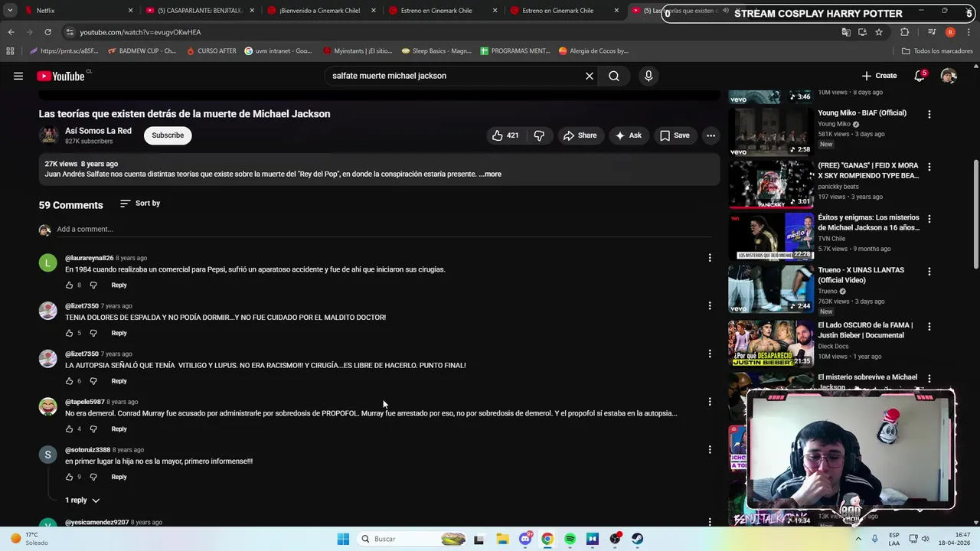Like the comment by @laurareyna826
980x551 pixels.
69,285
